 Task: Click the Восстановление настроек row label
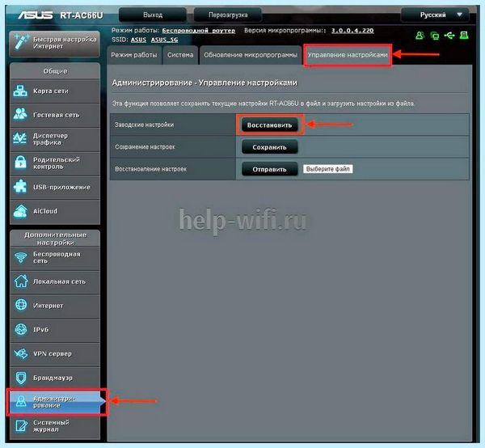(x=150, y=169)
